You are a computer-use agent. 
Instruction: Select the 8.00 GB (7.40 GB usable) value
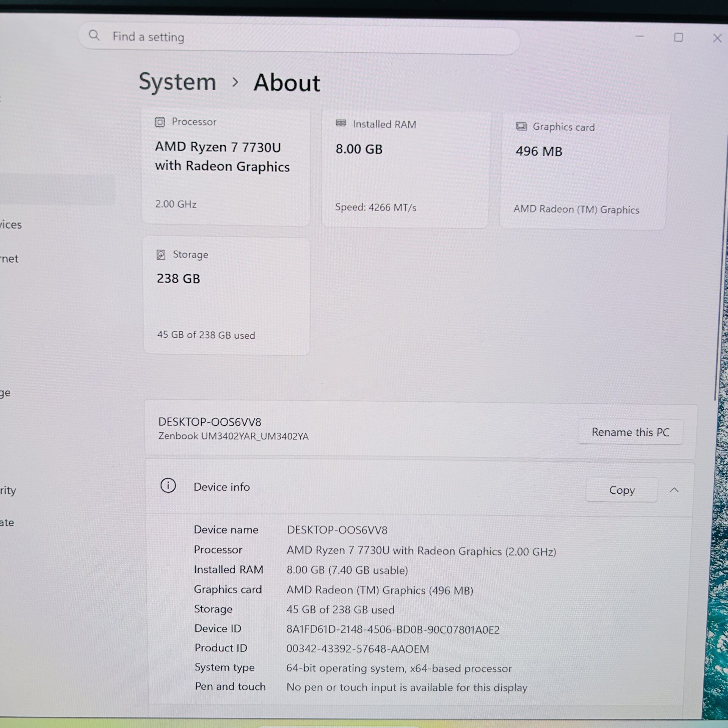pos(347,570)
